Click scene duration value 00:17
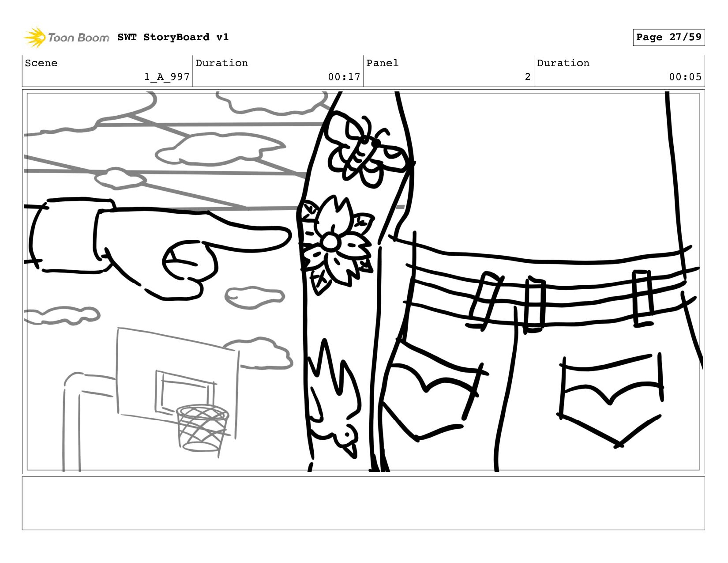This screenshot has width=728, height=563. (344, 77)
